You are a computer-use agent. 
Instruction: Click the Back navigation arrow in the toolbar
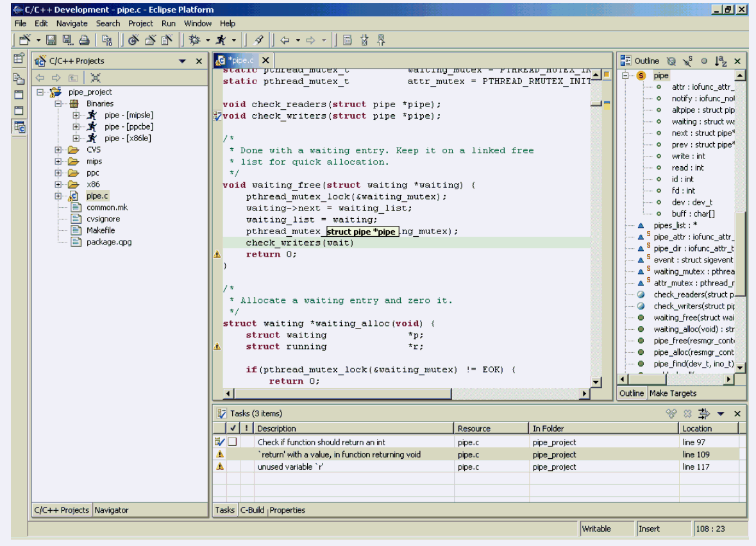point(285,40)
